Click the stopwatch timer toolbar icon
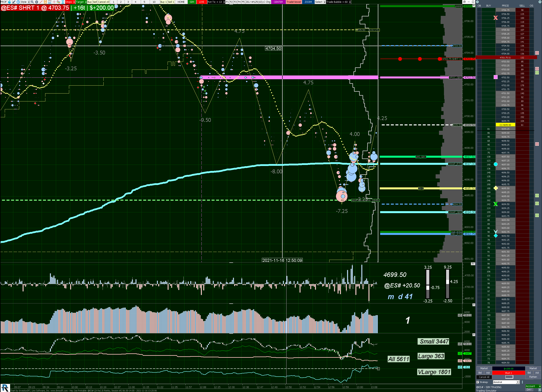542x392 pixels. coord(10,2)
